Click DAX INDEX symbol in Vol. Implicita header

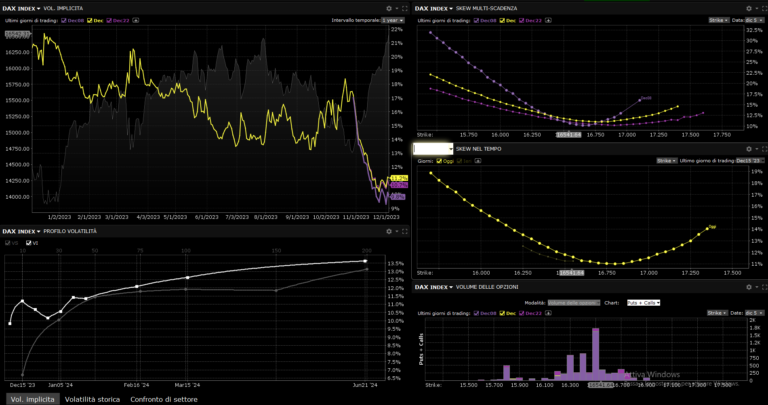(20, 8)
